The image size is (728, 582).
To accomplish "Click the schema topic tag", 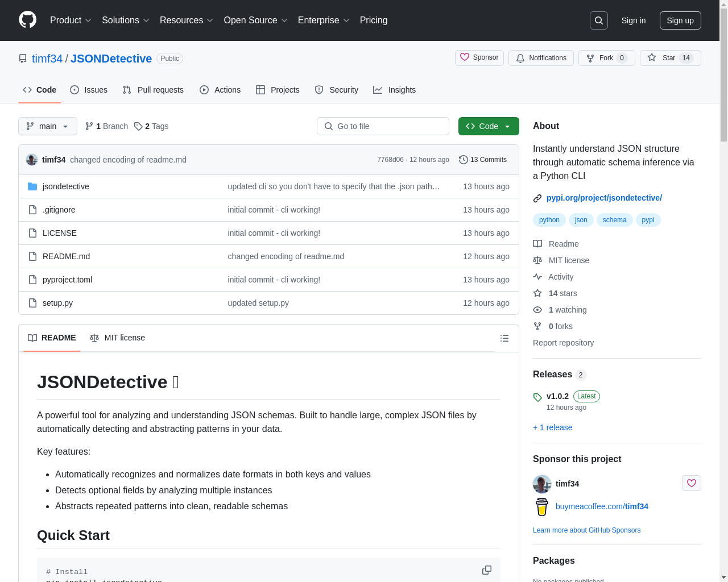I will 615,220.
